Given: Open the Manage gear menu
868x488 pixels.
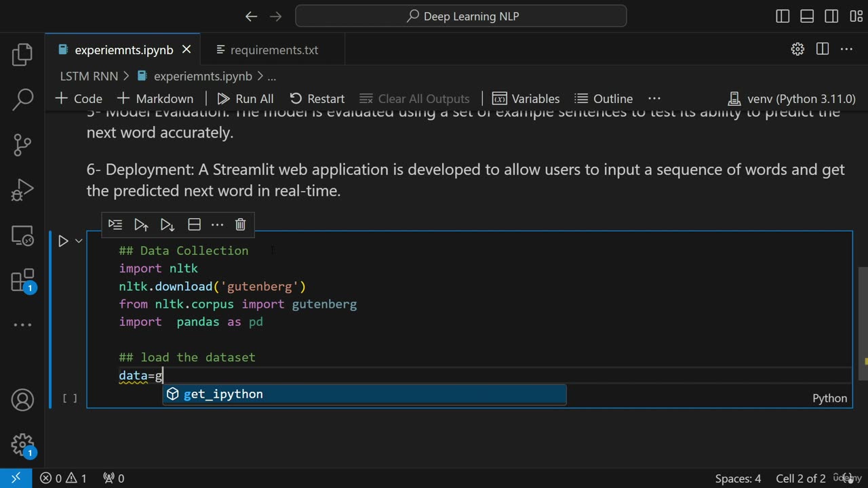Looking at the screenshot, I should [x=22, y=445].
